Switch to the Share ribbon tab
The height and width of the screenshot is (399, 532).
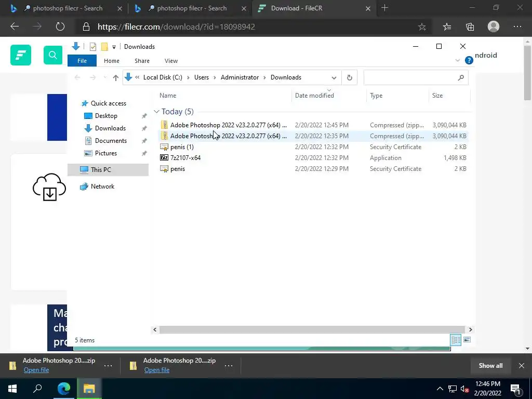click(142, 61)
